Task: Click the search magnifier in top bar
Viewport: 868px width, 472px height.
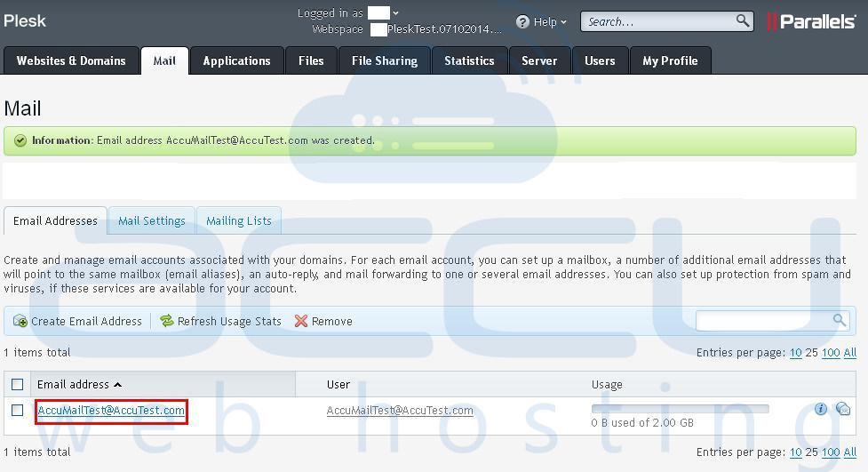Action: click(x=743, y=21)
